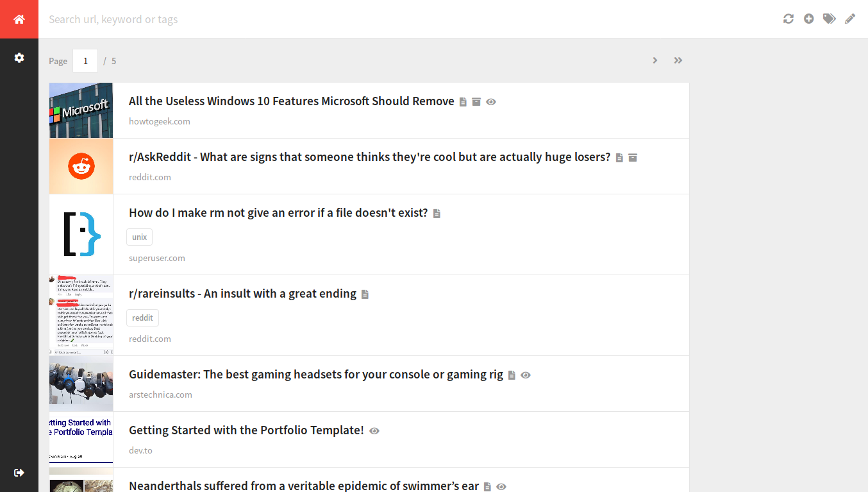The height and width of the screenshot is (492, 868).
Task: Toggle eye icon on Neanderthals bookmark
Action: pyautogui.click(x=501, y=487)
